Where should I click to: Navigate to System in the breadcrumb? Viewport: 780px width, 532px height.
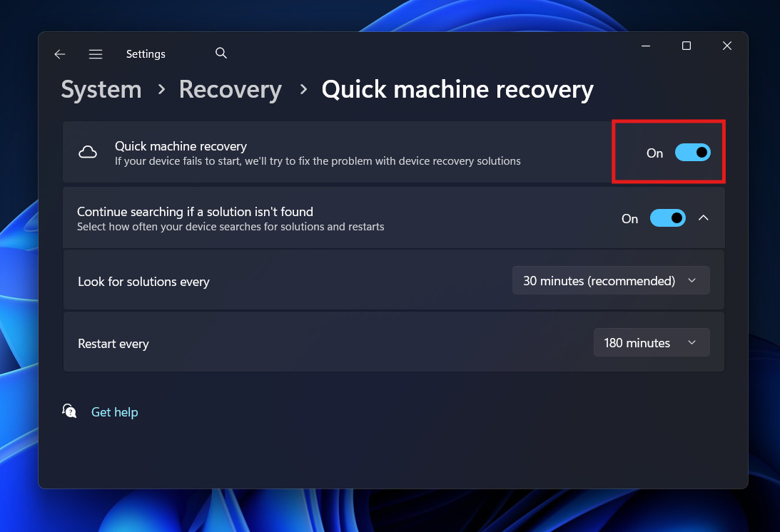[x=101, y=90]
